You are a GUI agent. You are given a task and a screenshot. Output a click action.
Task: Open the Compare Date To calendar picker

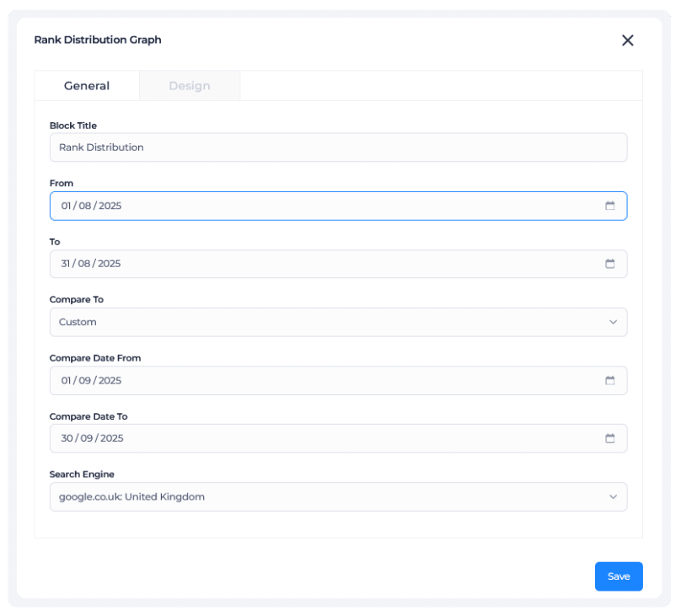pos(610,438)
